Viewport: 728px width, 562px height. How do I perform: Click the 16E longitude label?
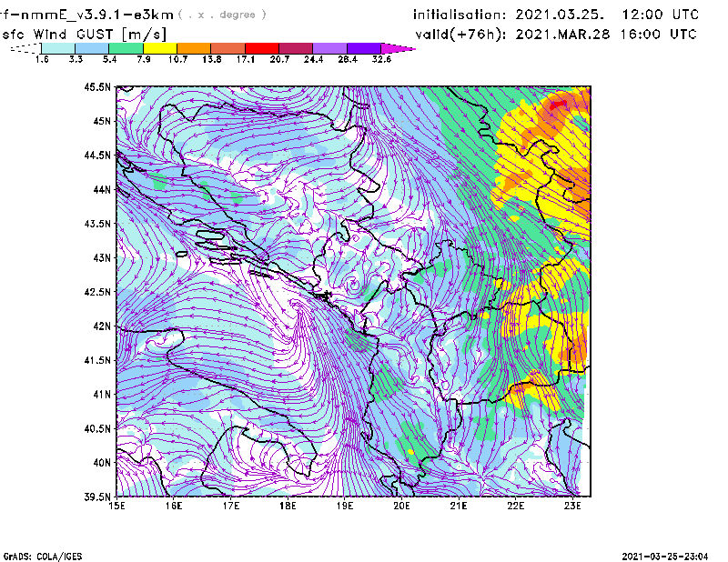click(174, 506)
